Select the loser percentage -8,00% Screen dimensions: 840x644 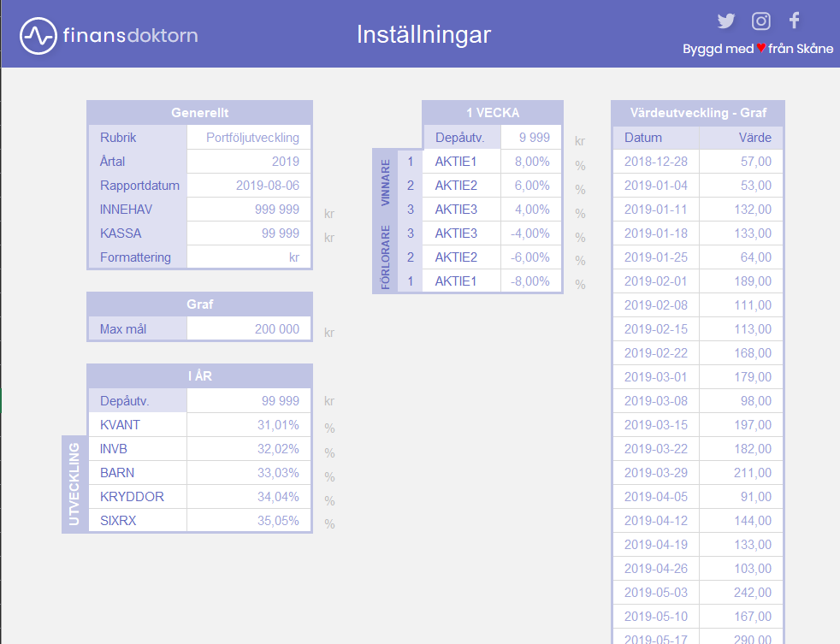click(x=531, y=281)
